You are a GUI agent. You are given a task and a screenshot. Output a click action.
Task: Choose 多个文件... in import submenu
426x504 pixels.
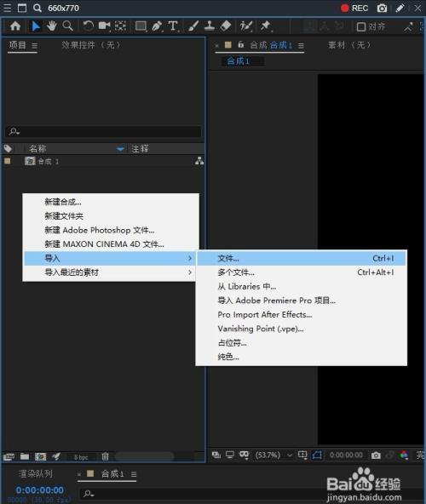301,272
